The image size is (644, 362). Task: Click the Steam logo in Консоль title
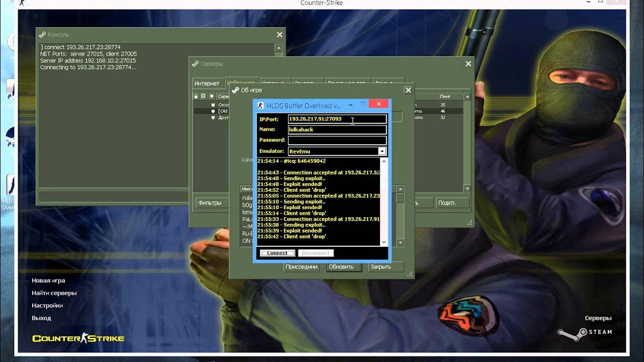click(42, 35)
